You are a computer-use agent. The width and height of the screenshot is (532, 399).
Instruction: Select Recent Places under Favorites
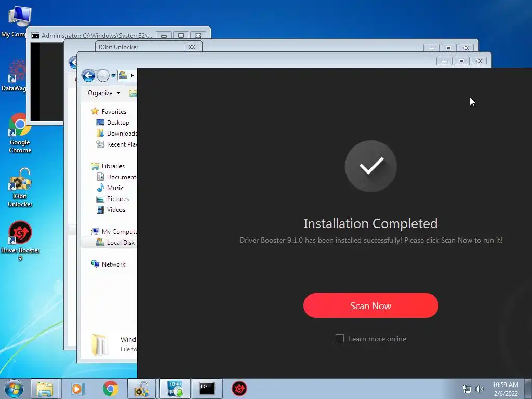[117, 144]
